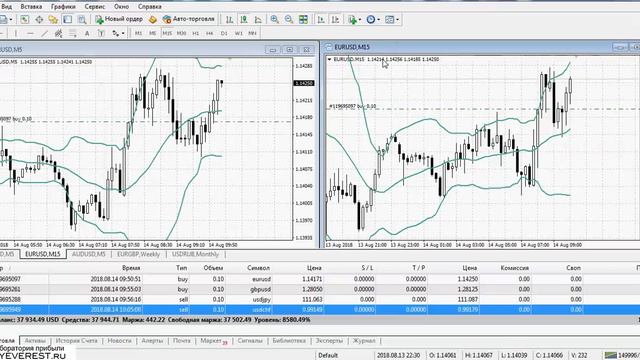Set timeframe to M1
The width and height of the screenshot is (640, 360).
pyautogui.click(x=138, y=33)
